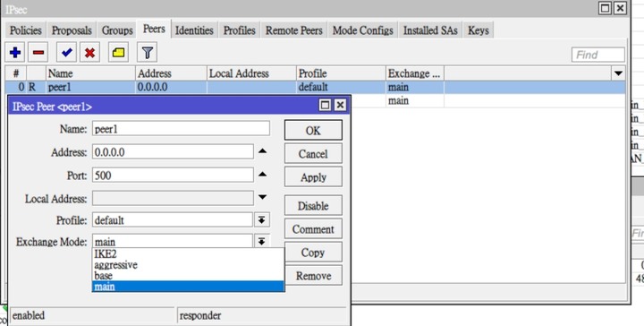Close the IPsec main window
The image size is (644, 326).
point(620,8)
